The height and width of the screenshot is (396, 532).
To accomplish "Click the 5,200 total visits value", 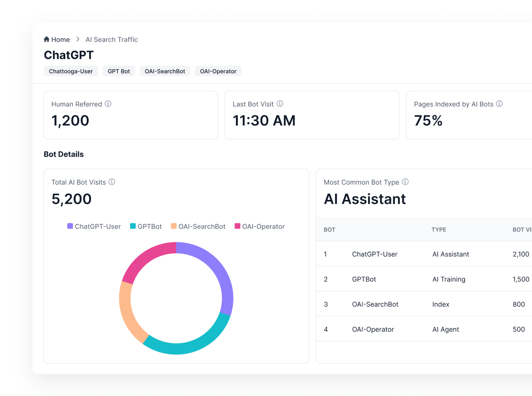I will (72, 199).
